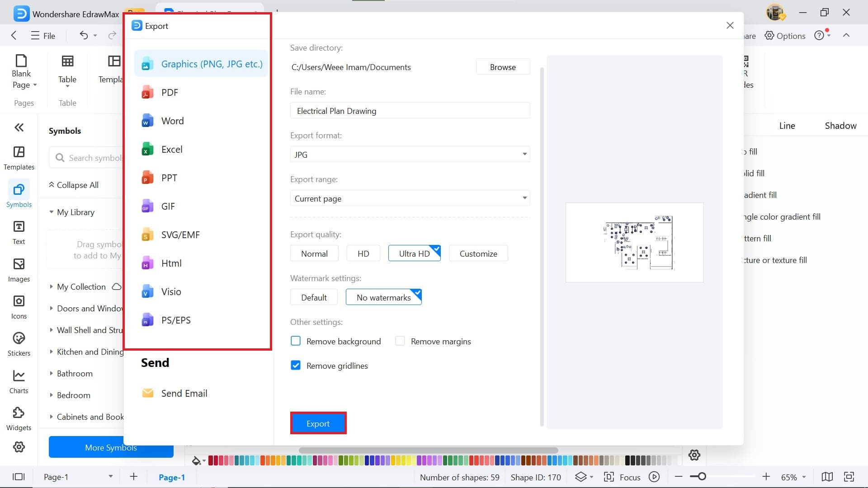Uncheck the Remove gridlines checkbox

tap(296, 365)
